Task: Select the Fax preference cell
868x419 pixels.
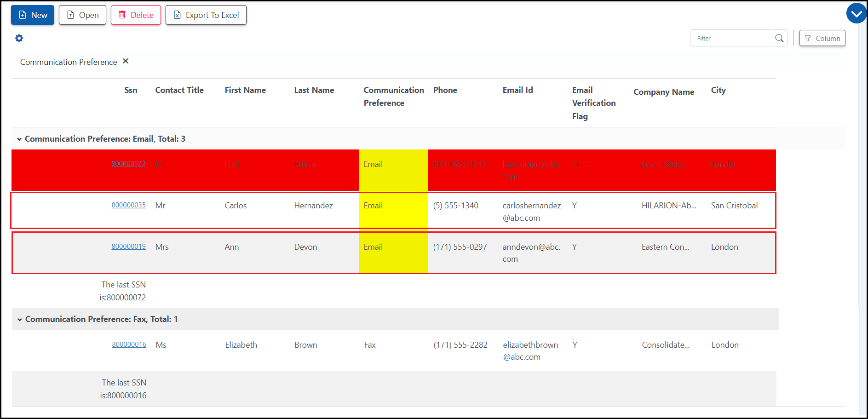Action: click(370, 345)
